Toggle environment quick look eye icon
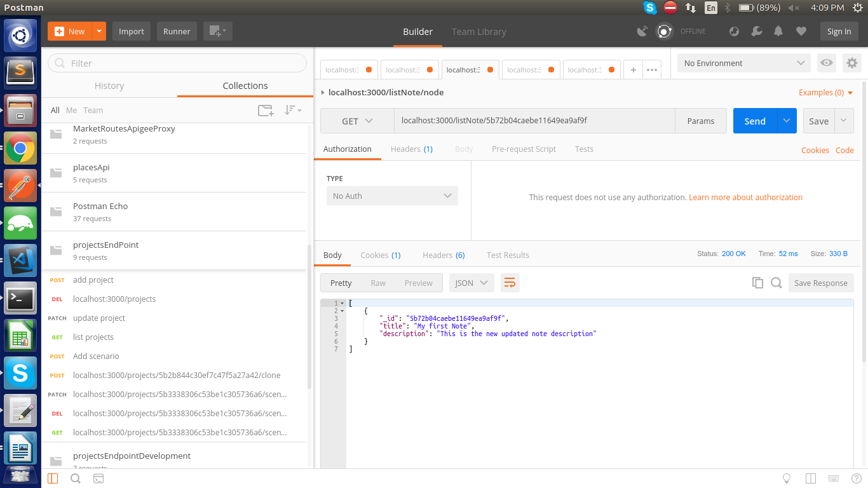Viewport: 868px width, 488px height. click(826, 63)
